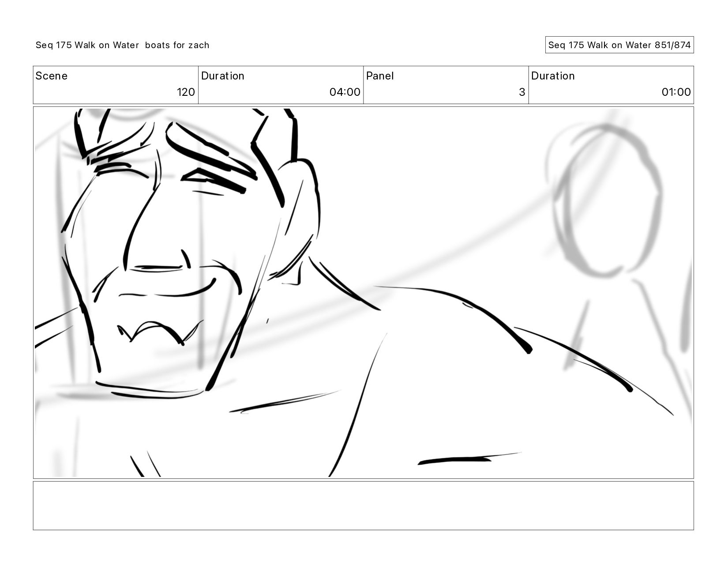
Task: Click the scene number "120"
Action: pyautogui.click(x=186, y=92)
